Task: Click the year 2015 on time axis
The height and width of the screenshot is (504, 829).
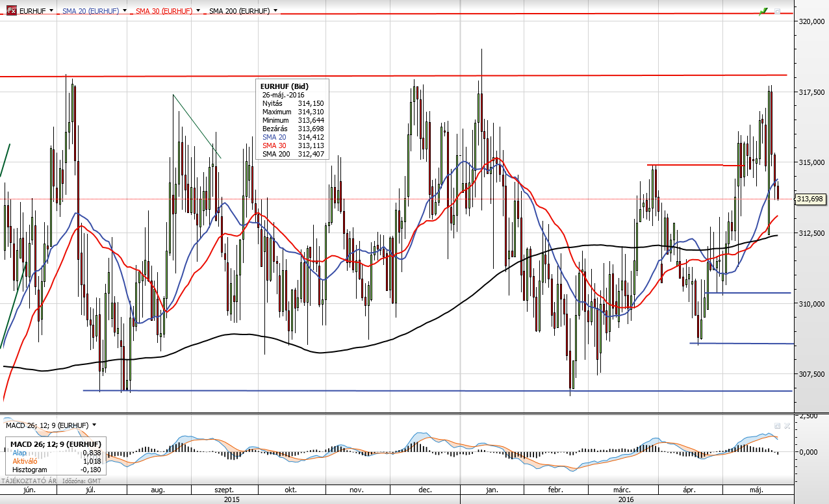Action: click(x=231, y=499)
